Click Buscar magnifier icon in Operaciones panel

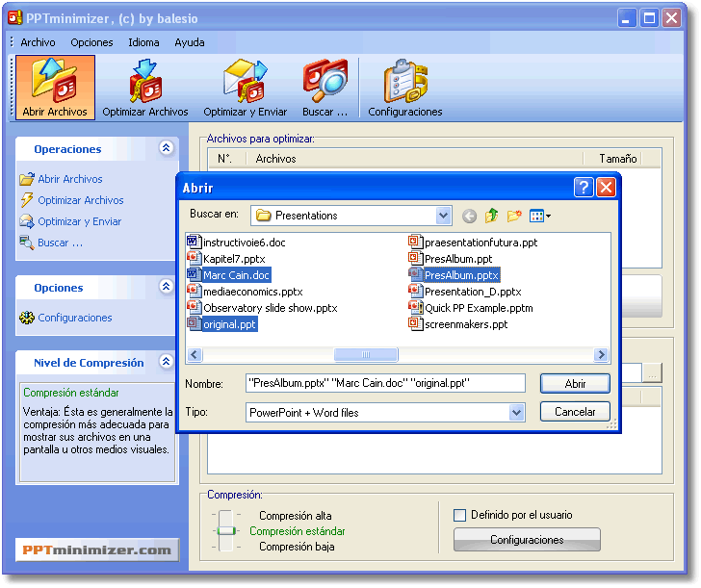(27, 243)
